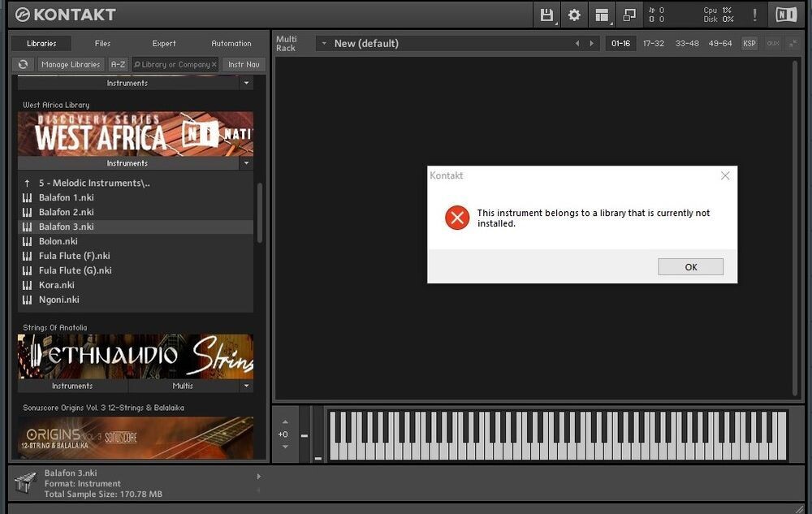Image resolution: width=812 pixels, height=514 pixels.
Task: Open Kontakt options via gear icon
Action: (x=574, y=15)
